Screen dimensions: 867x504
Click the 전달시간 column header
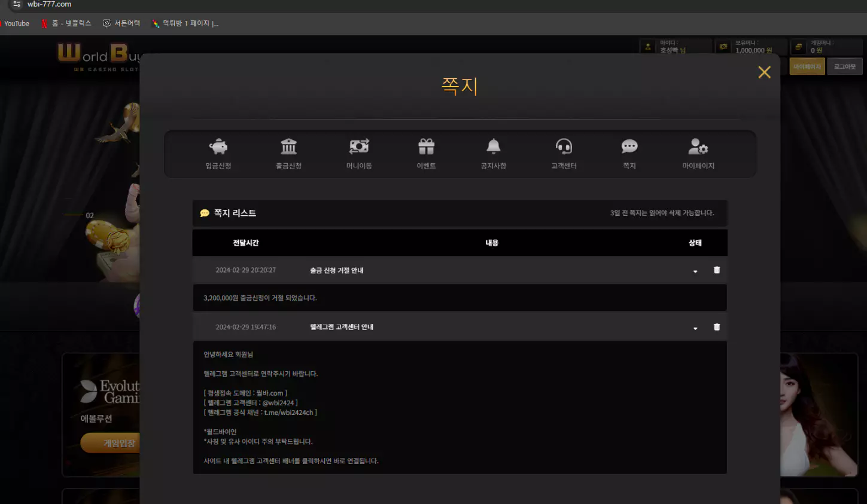(x=246, y=243)
